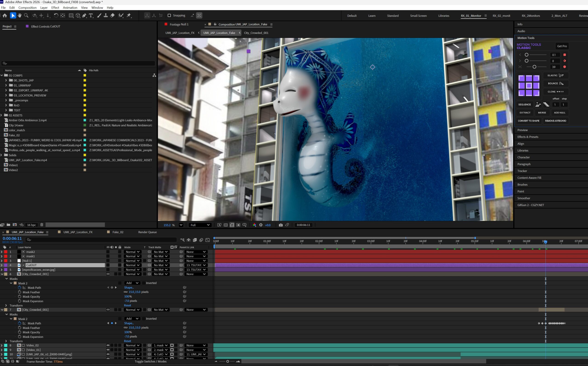Switch to Render Queue tab
The image size is (588, 366).
coord(147,232)
